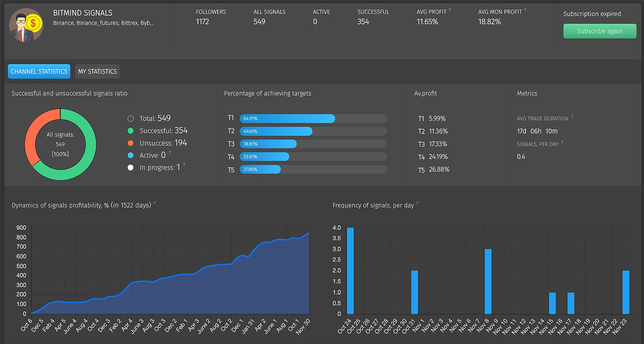Click the help icon next to Active: 0
Viewport: 644px width, 344px height.
coord(170,153)
